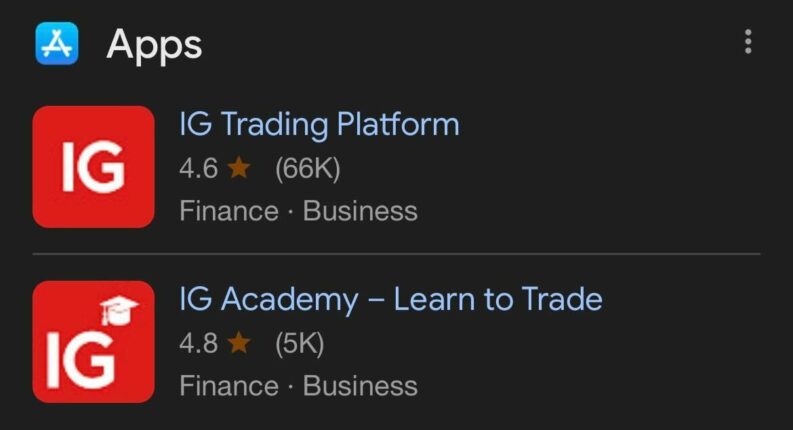Screen dimensions: 793x430
Task: Click Business category under IG Trading Platform
Action: (x=360, y=212)
